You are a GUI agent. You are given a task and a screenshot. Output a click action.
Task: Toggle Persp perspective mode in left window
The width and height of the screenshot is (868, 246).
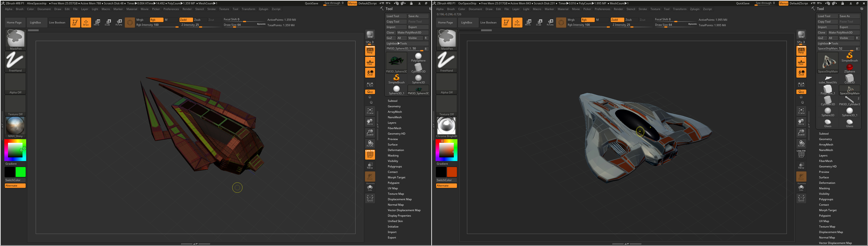(370, 50)
